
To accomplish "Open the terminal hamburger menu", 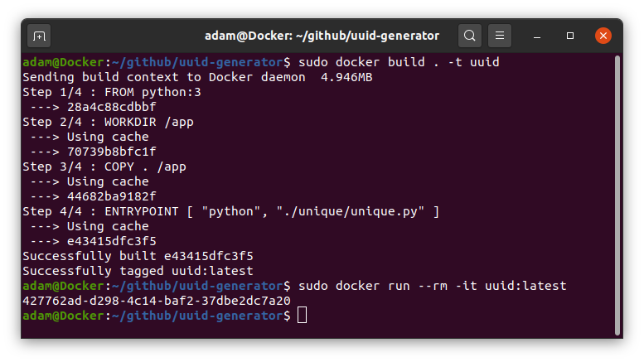I will pyautogui.click(x=500, y=36).
